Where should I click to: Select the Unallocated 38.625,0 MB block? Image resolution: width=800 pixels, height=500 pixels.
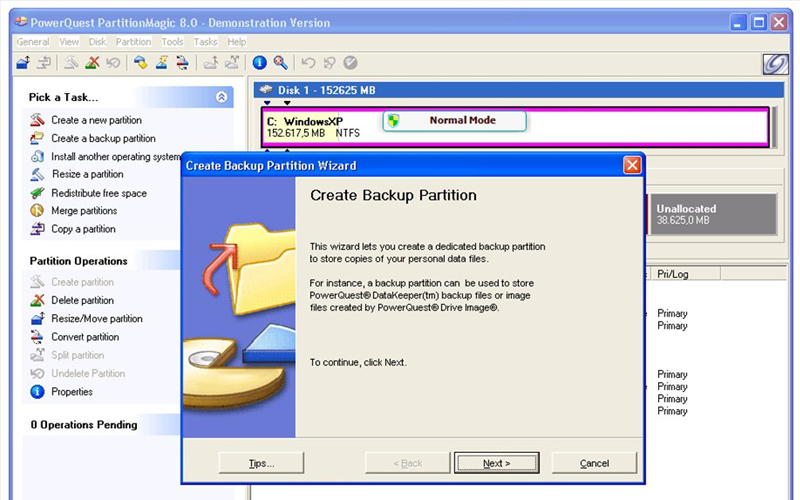[x=713, y=214]
